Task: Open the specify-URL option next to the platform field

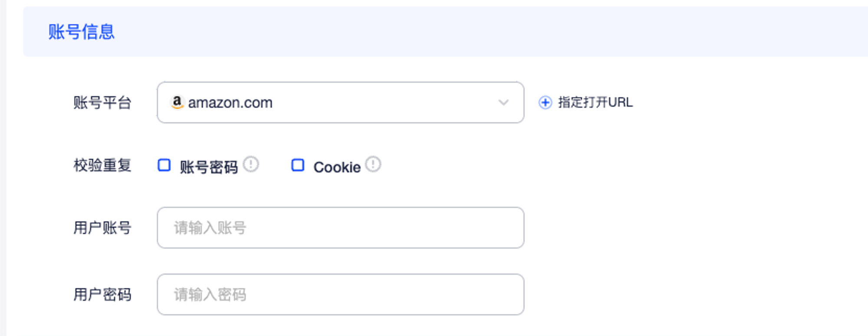Action: click(586, 103)
